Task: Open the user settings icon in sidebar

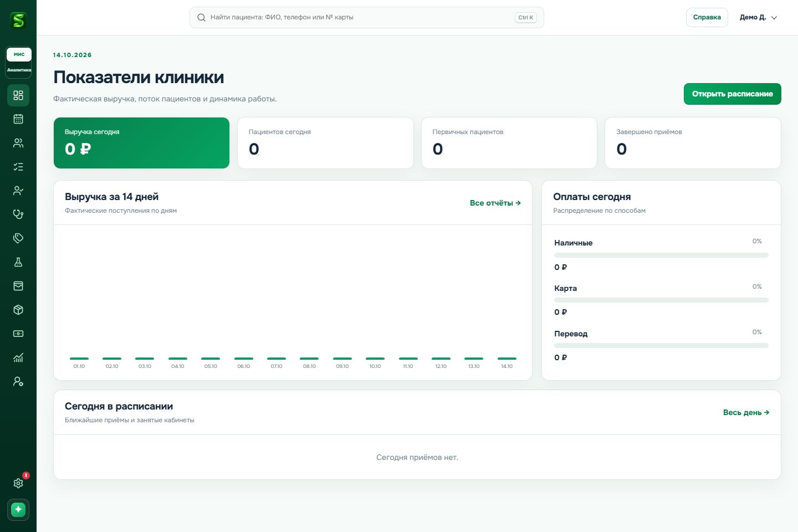Action: pos(18,381)
